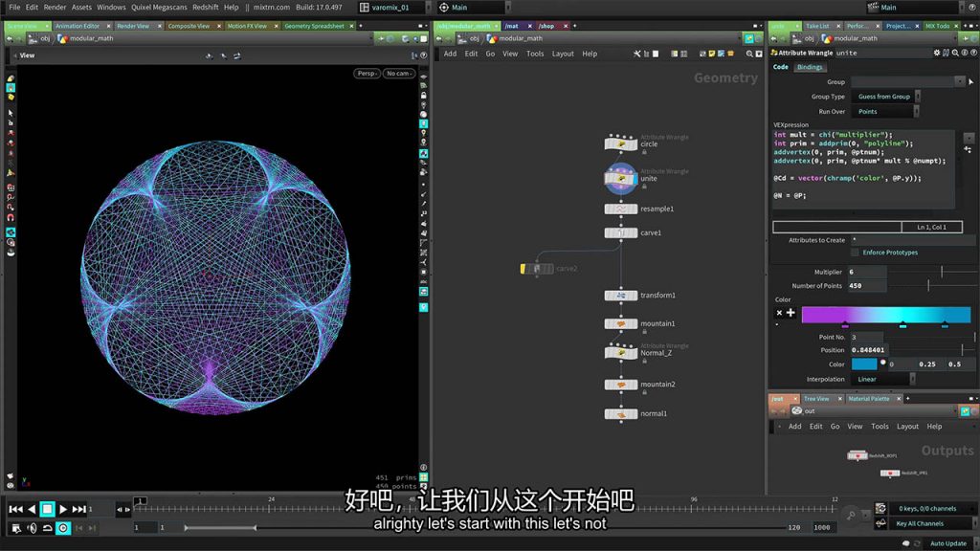Screen dimensions: 980x551
Task: Remove the ramp point with the x icon
Action: click(779, 313)
